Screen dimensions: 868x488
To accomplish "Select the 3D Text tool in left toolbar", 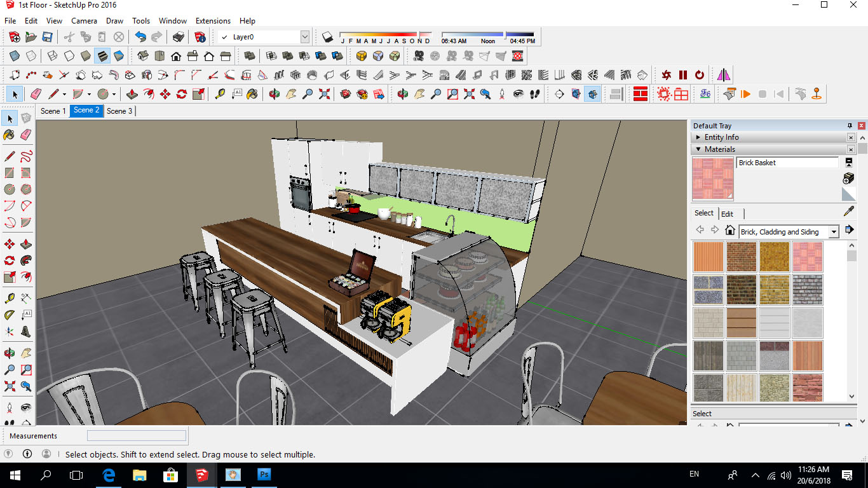I will click(26, 331).
